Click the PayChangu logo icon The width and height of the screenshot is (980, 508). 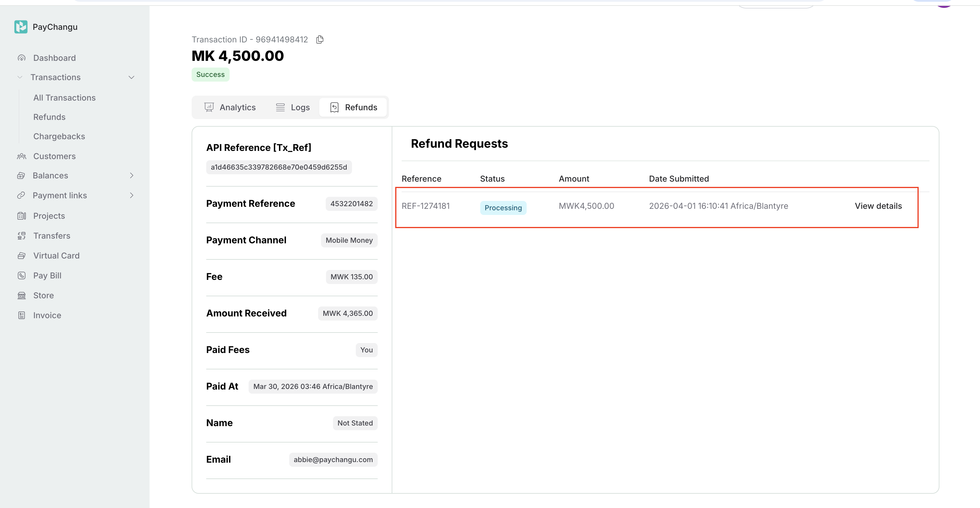(21, 27)
